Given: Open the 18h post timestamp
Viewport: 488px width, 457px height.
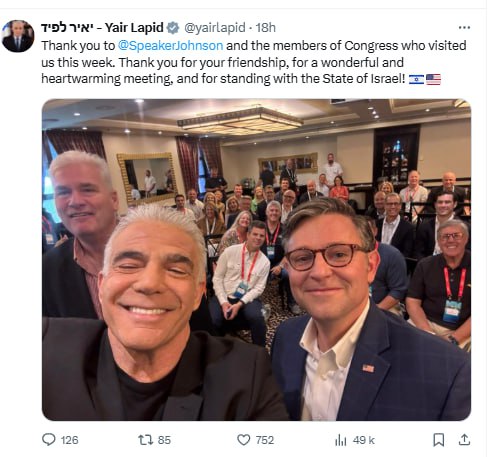Looking at the screenshot, I should pos(266,28).
